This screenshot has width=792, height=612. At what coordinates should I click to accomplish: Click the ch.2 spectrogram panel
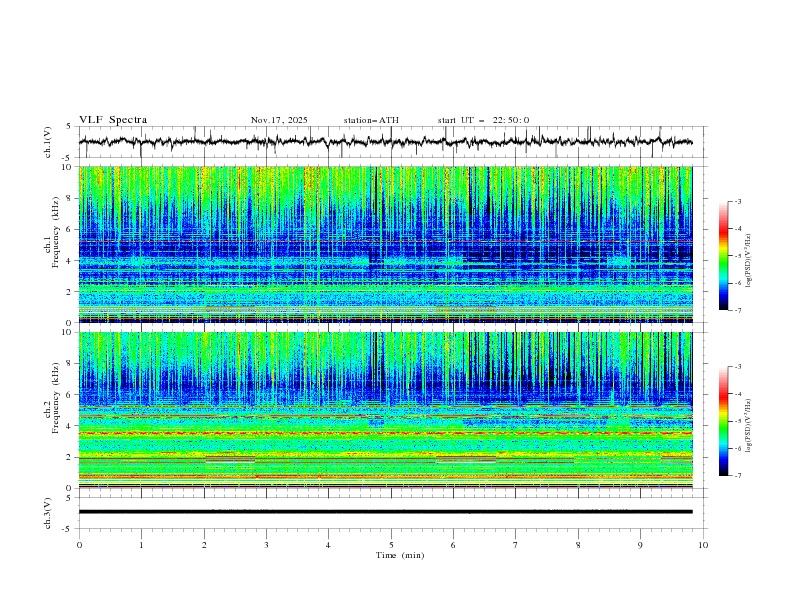click(385, 410)
